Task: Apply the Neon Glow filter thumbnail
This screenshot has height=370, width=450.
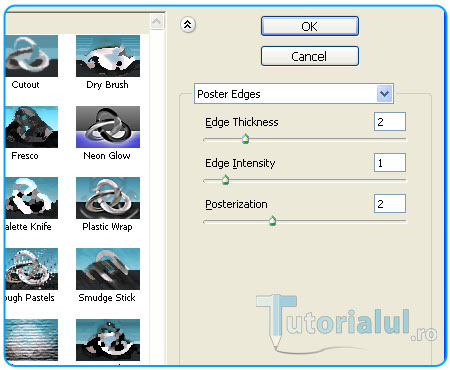Action: pyautogui.click(x=108, y=127)
